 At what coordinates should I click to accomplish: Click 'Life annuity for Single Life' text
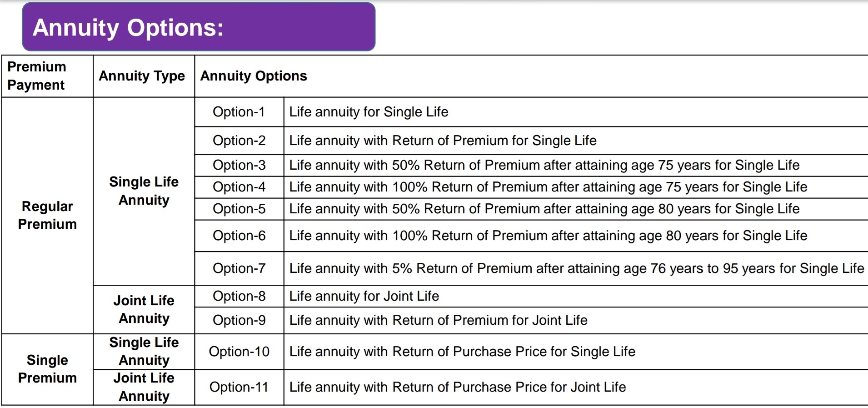tap(369, 112)
